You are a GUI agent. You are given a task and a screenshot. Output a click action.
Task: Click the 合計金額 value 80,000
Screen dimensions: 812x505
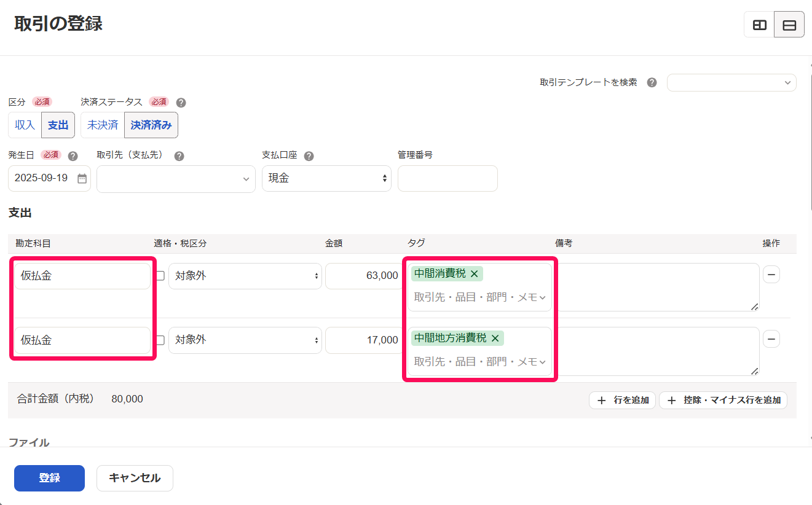point(127,399)
